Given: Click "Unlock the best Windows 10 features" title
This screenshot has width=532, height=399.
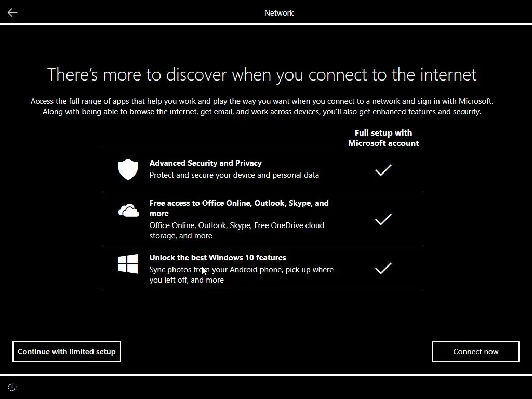Looking at the screenshot, I should (218, 258).
